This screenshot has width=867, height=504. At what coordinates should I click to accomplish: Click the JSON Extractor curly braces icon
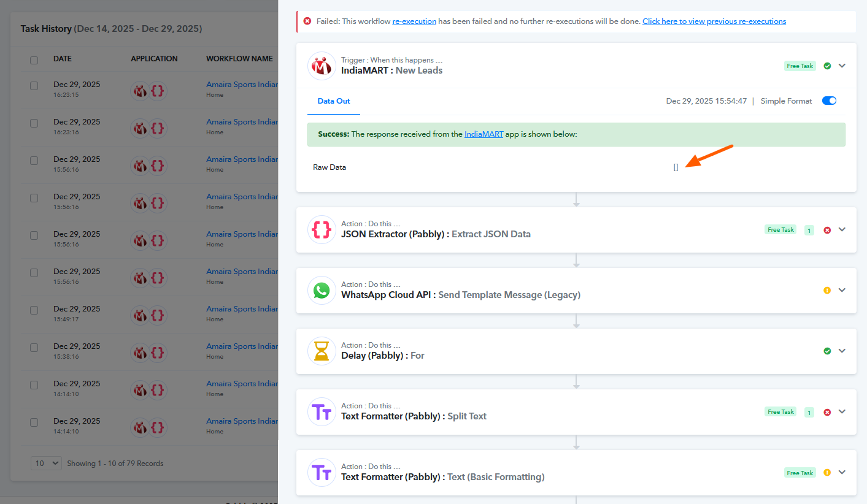point(322,230)
